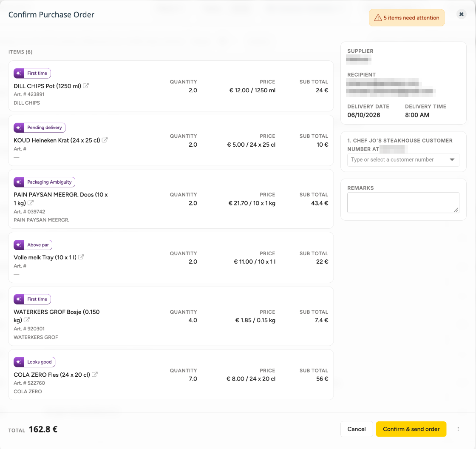The width and height of the screenshot is (476, 449).
Task: Click price € 12.00 / 1250 ml
Action: 252,90
